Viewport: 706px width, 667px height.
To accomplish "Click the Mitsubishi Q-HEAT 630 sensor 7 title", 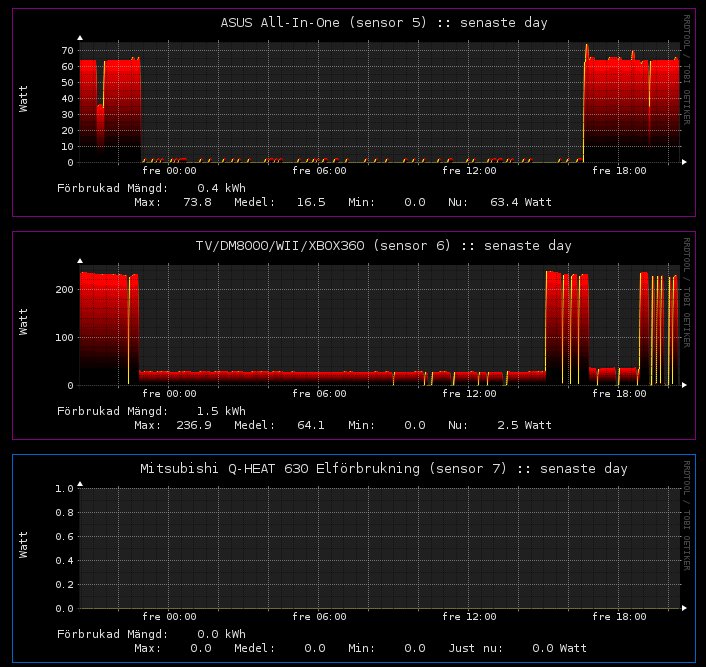I will click(383, 468).
